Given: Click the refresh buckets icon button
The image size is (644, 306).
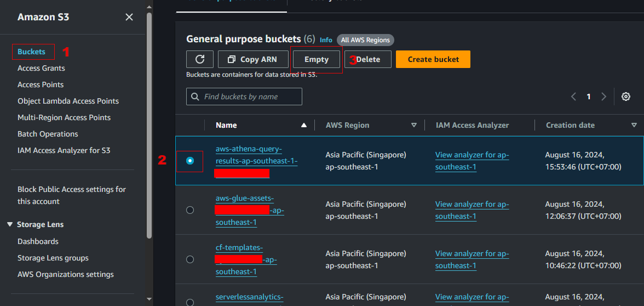Looking at the screenshot, I should [199, 59].
